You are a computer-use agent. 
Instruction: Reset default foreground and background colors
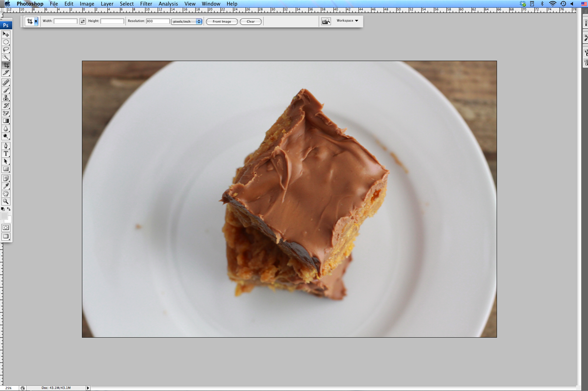(x=3, y=209)
